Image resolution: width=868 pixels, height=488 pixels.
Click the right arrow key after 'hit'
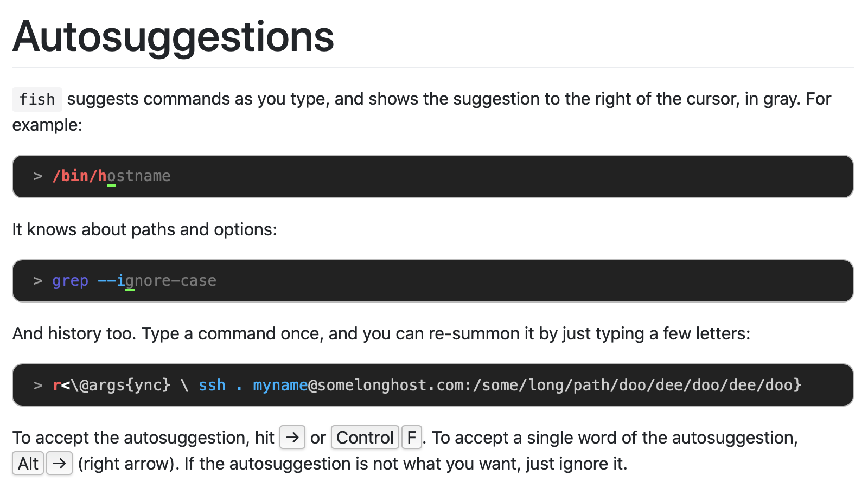(292, 437)
